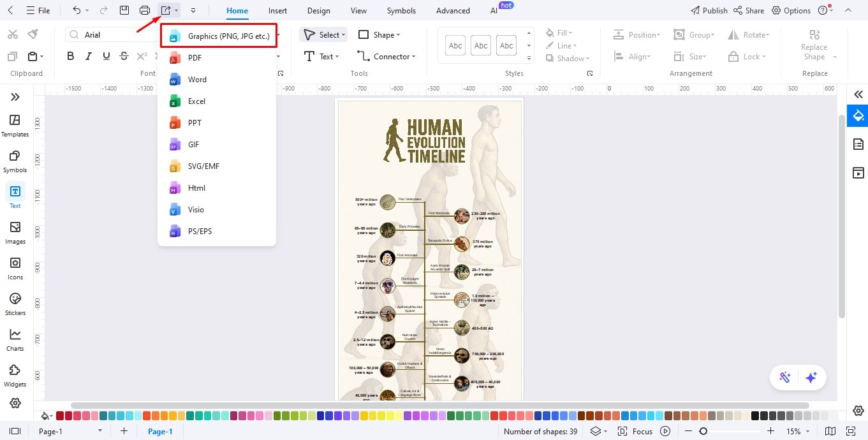Toggle Focus mode in status bar
The height and width of the screenshot is (440, 868).
pos(635,432)
